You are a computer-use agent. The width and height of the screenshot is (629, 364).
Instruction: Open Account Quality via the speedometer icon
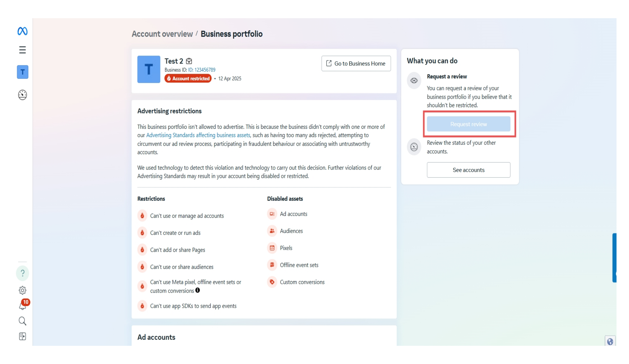[x=22, y=95]
